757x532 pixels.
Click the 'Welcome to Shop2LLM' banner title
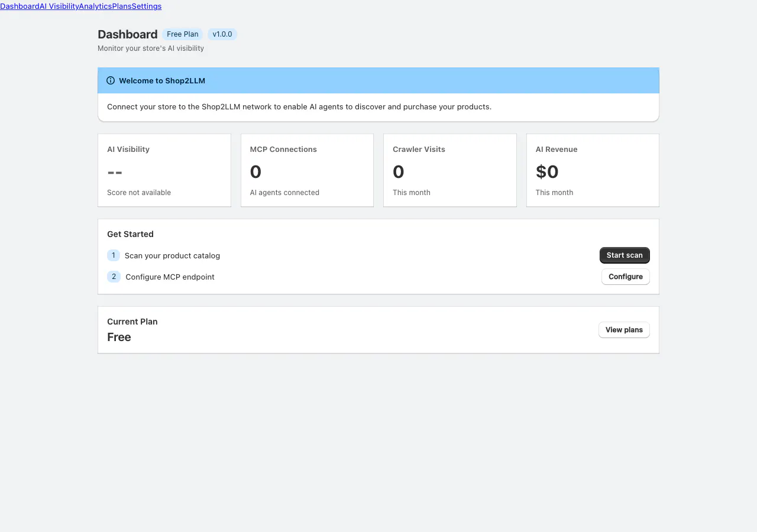(162, 80)
